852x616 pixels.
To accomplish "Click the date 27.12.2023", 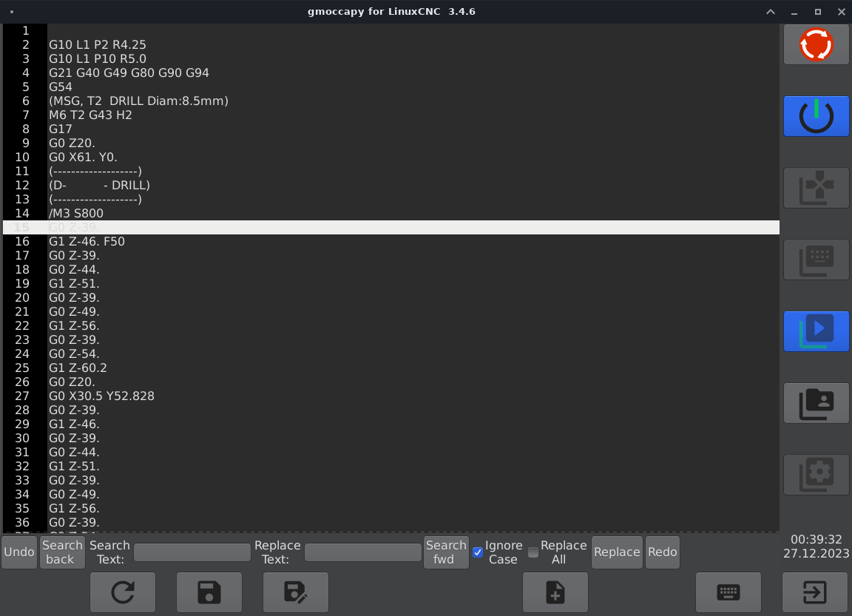I will click(x=816, y=554).
